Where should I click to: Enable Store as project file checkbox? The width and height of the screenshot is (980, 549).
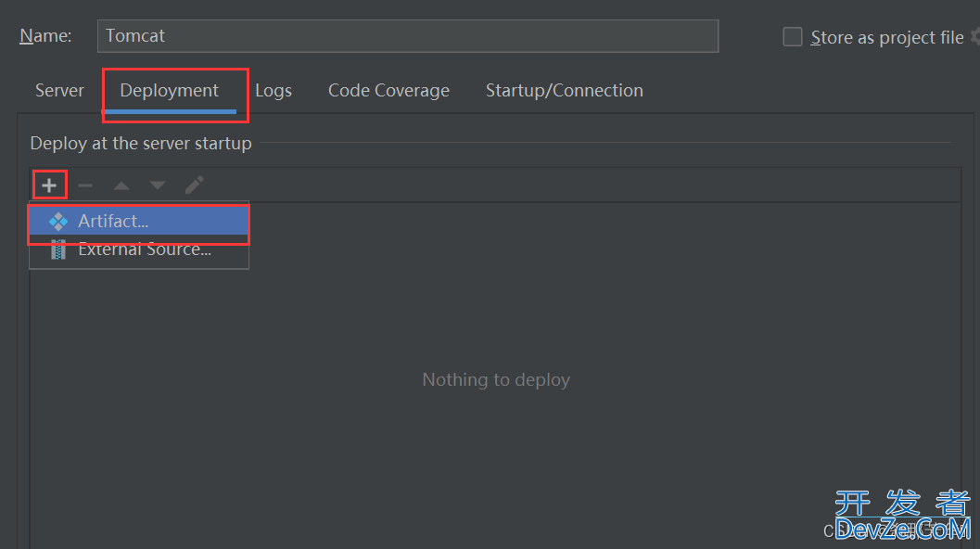(793, 37)
